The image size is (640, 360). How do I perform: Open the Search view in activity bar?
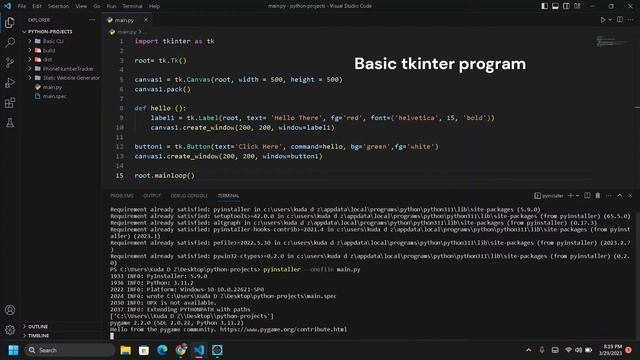click(10, 42)
